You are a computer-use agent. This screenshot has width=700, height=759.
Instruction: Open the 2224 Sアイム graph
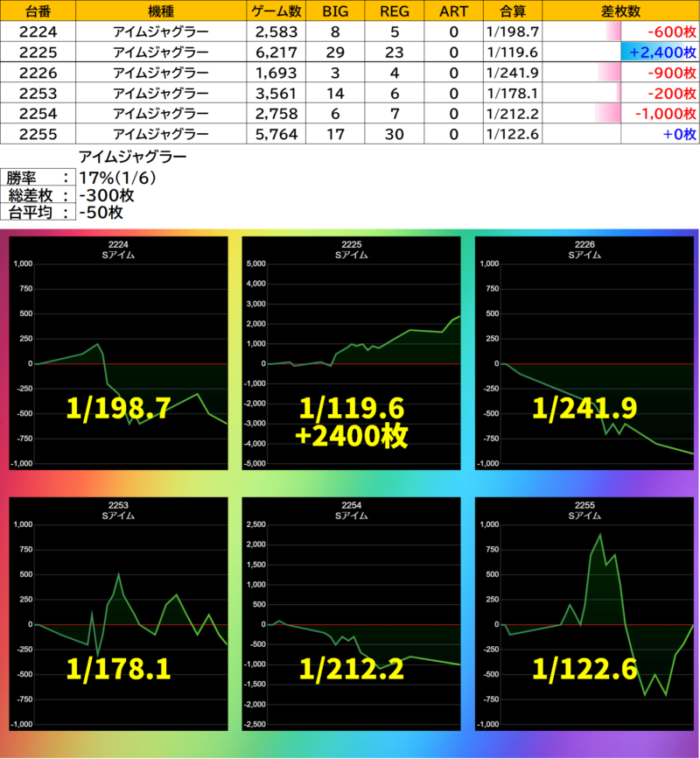118,353
